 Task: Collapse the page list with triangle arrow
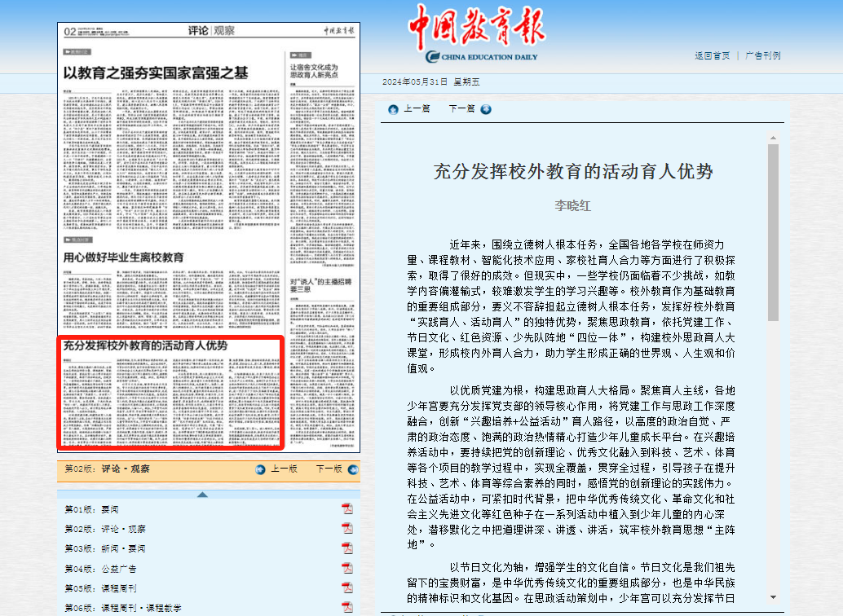click(x=202, y=494)
